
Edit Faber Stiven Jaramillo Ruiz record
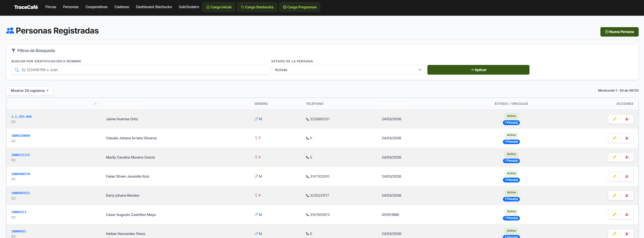click(614, 176)
